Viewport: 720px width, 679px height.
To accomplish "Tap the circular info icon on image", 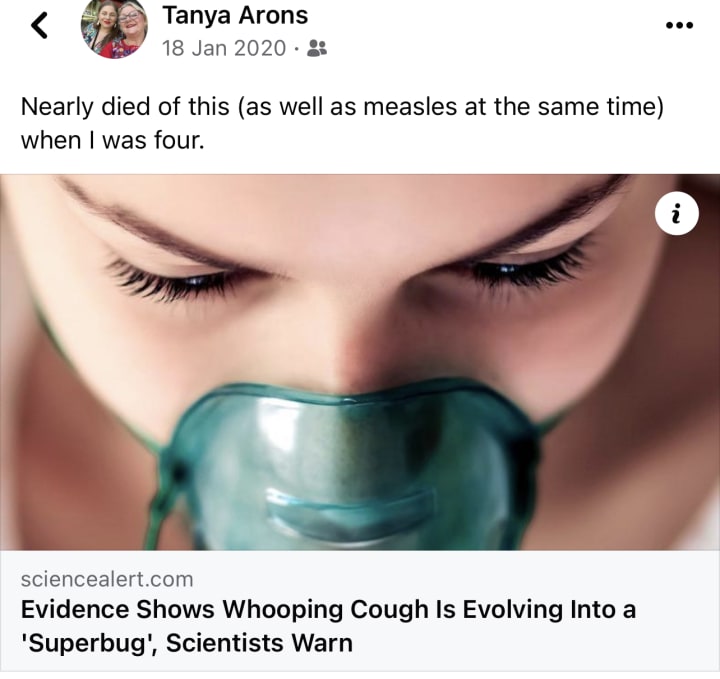I will (677, 213).
